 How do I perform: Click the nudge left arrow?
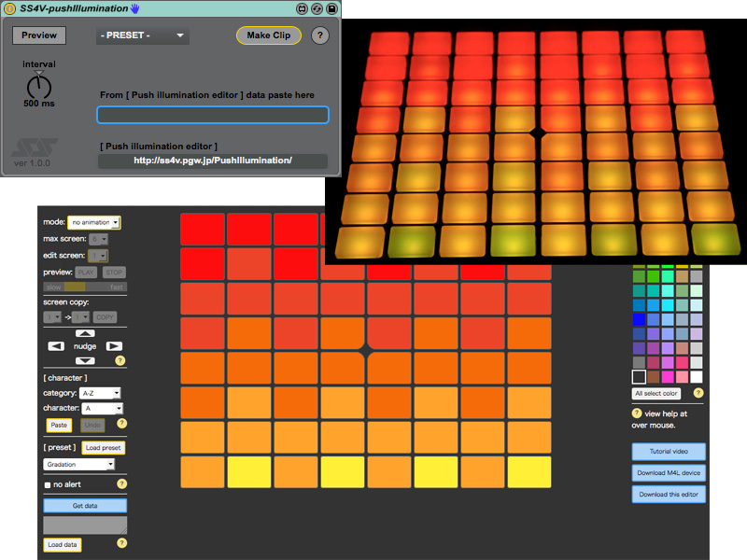[x=56, y=346]
